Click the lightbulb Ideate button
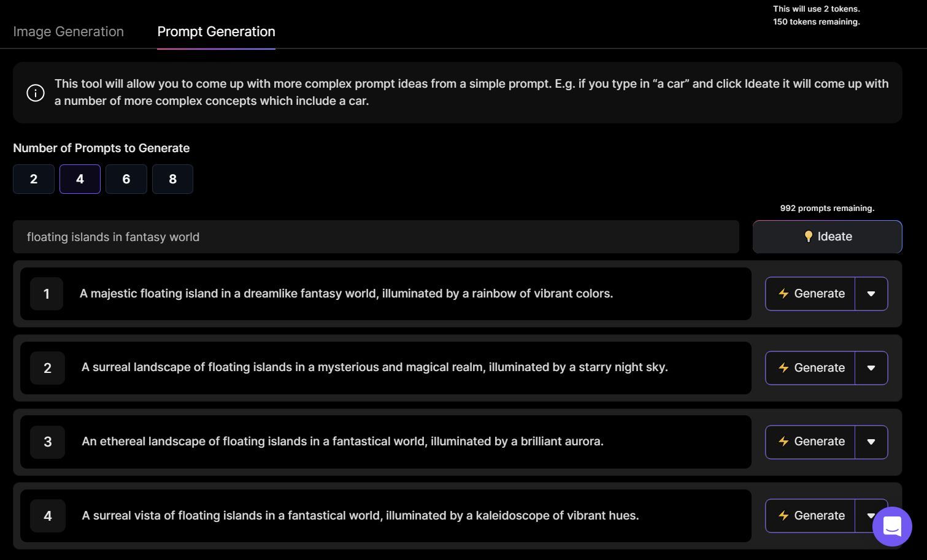 point(827,237)
